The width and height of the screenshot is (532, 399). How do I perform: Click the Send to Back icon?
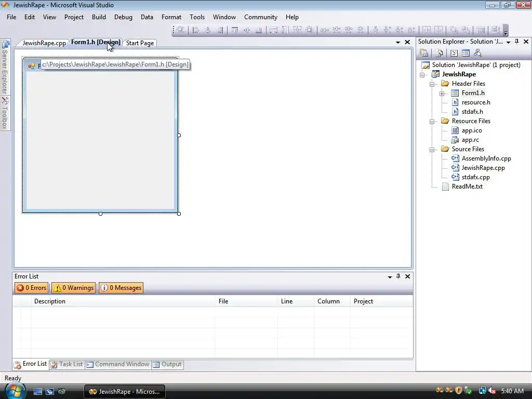(465, 30)
